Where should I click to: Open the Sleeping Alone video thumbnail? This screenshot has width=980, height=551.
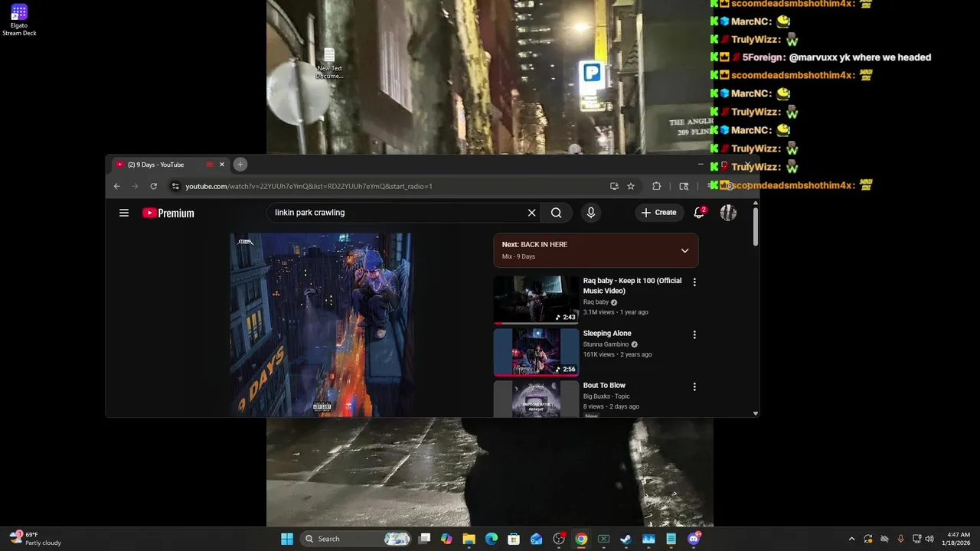pyautogui.click(x=536, y=352)
